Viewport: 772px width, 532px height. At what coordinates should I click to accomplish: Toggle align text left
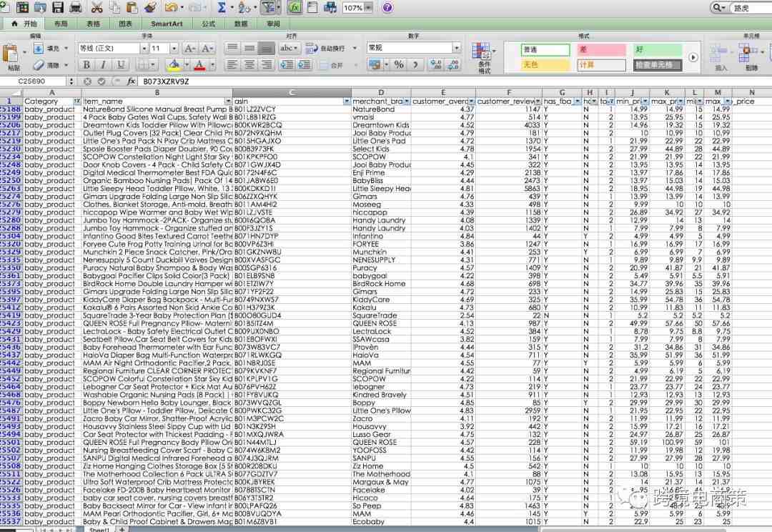(232, 64)
